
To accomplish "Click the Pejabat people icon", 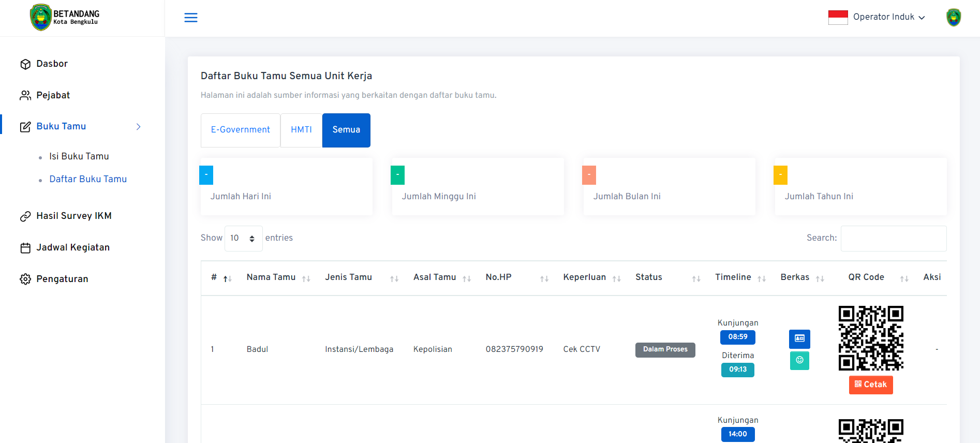I will click(x=25, y=96).
